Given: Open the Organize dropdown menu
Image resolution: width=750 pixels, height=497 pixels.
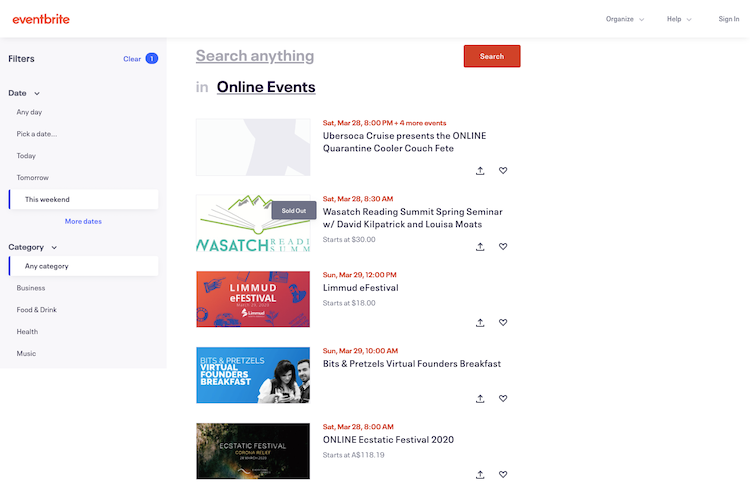Looking at the screenshot, I should pos(625,19).
